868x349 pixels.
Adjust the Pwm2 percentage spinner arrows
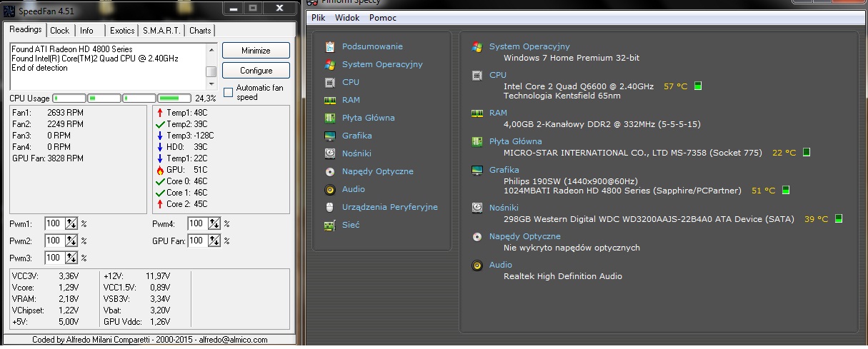71,241
